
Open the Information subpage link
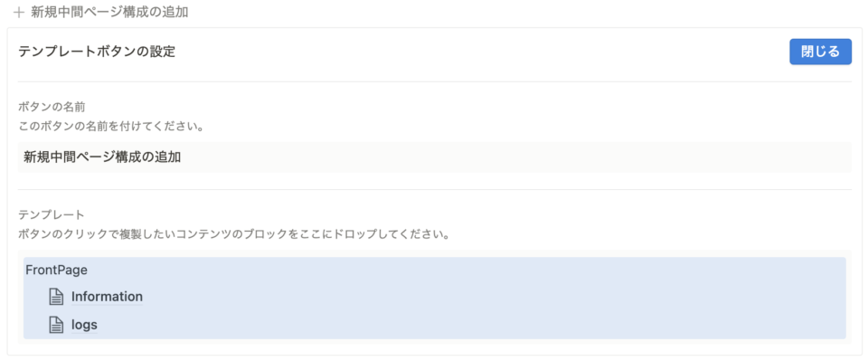coord(107,297)
